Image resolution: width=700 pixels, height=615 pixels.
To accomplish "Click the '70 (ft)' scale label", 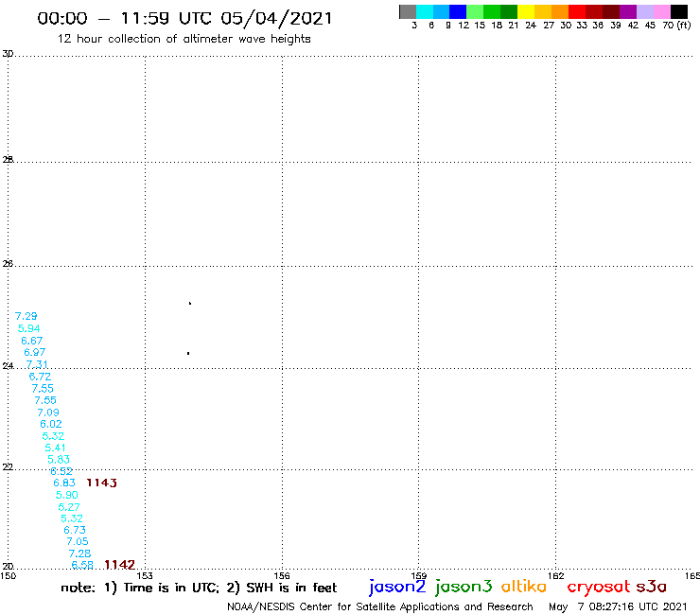I will tap(676, 26).
